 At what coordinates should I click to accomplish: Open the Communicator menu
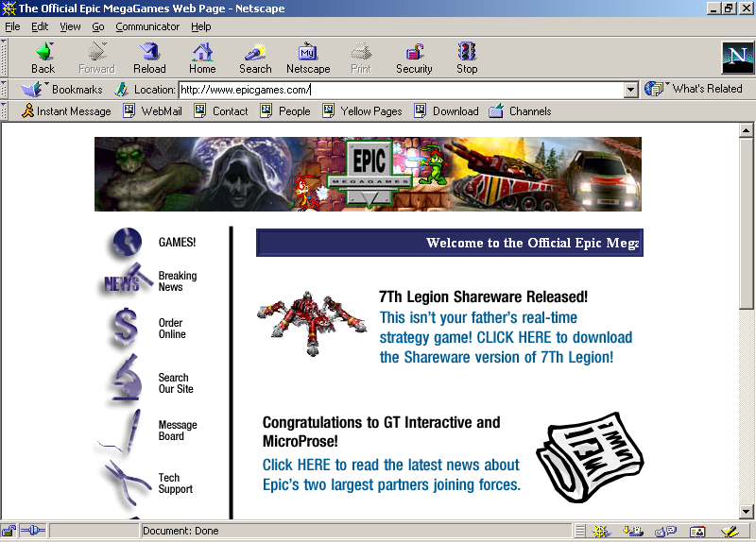tap(147, 26)
